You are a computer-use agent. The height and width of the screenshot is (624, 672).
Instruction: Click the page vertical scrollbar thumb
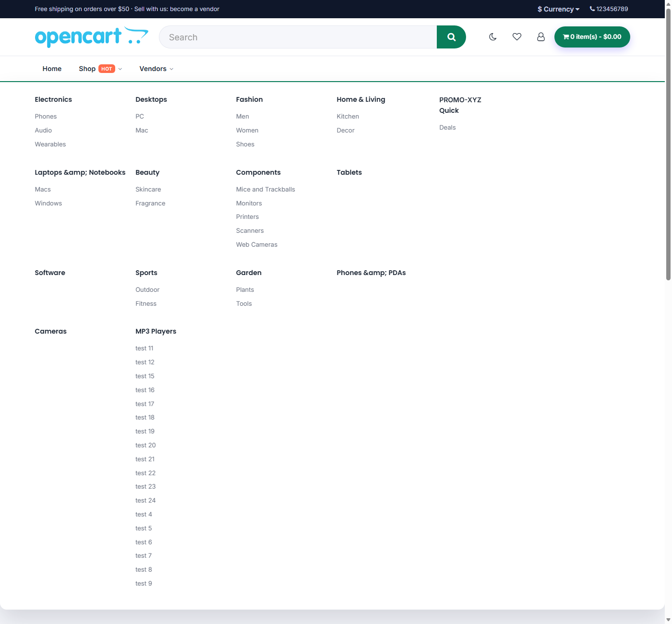click(x=668, y=144)
